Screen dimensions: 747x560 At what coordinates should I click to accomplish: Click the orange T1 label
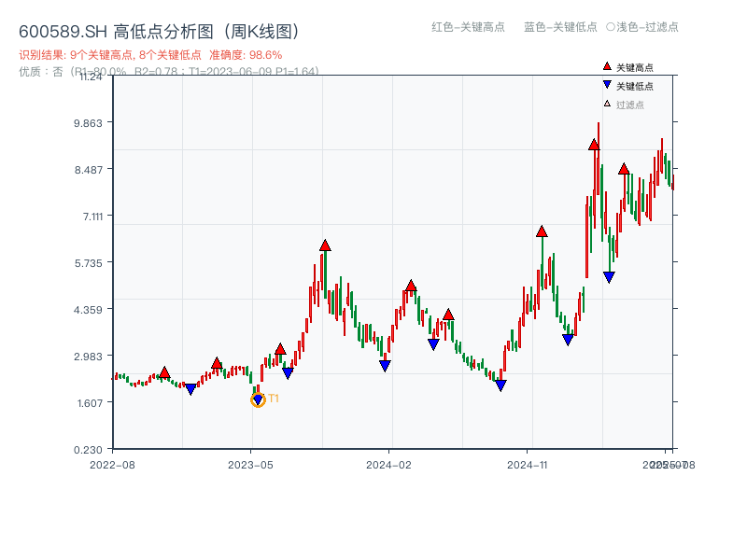pyautogui.click(x=274, y=399)
